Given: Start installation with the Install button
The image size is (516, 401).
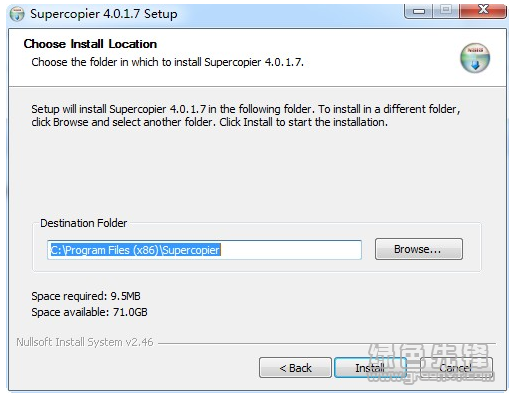Looking at the screenshot, I should click(370, 368).
